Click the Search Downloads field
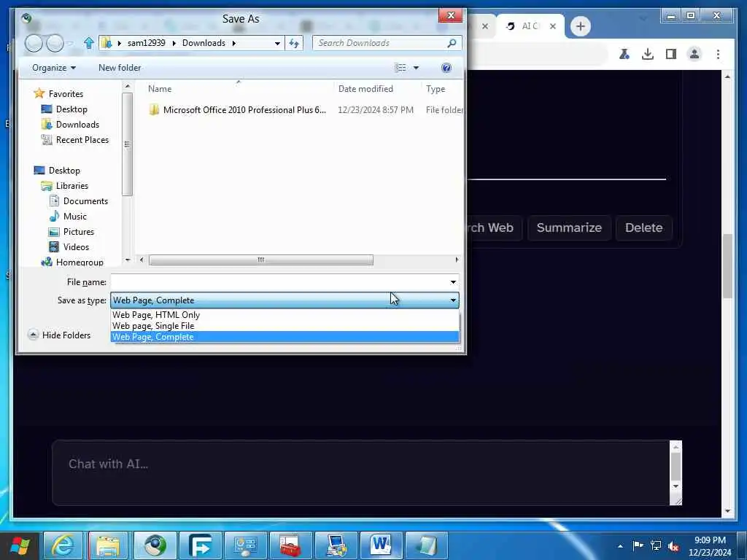This screenshot has width=747, height=560. pos(387,43)
